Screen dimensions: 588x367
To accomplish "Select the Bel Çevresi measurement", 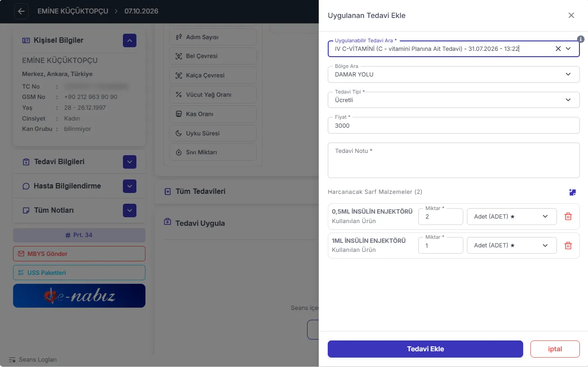I will (213, 56).
